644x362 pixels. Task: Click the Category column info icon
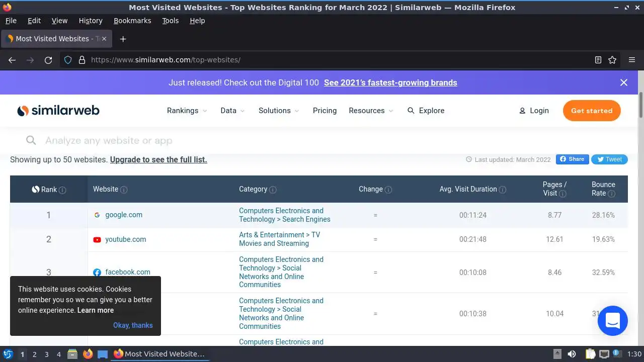tap(273, 190)
